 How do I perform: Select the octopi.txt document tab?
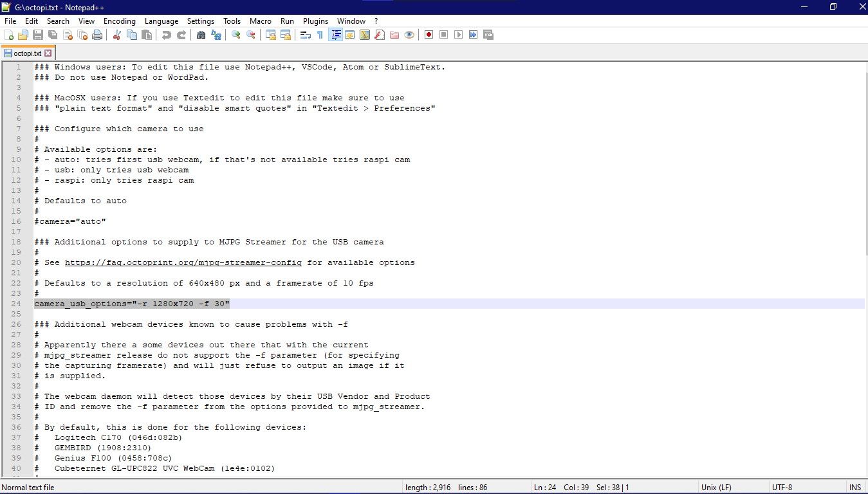tap(28, 53)
